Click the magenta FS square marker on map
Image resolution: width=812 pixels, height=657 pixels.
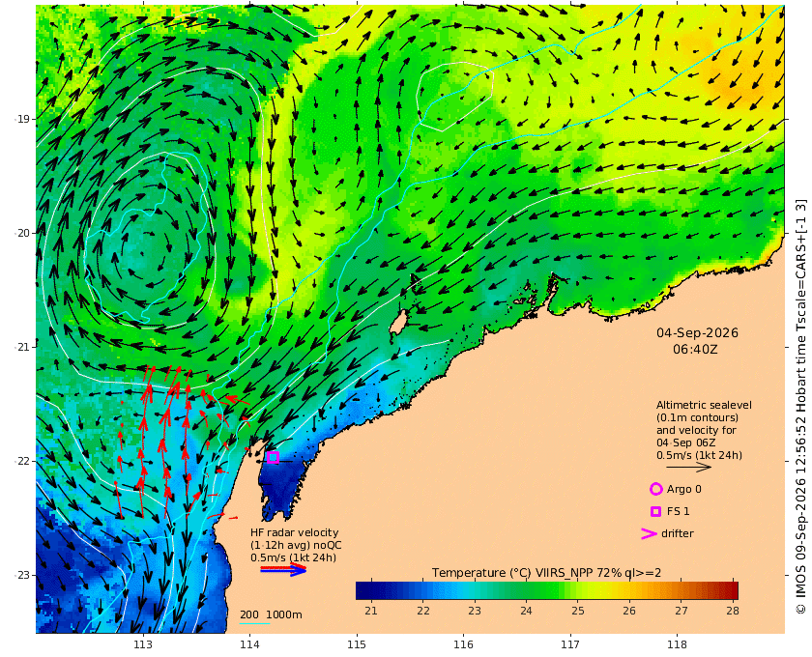click(274, 457)
